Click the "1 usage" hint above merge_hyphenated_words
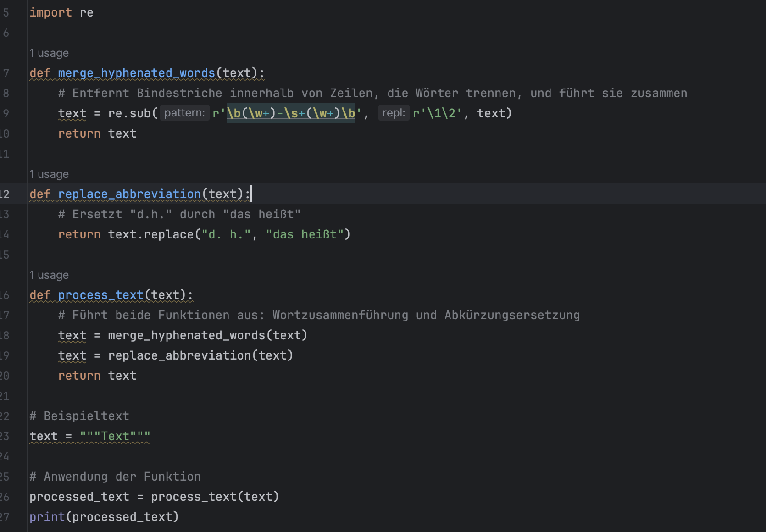The image size is (766, 532). [x=49, y=53]
